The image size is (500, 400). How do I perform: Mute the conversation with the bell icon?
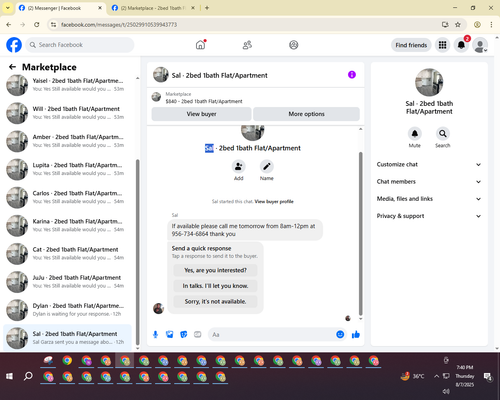(415, 134)
